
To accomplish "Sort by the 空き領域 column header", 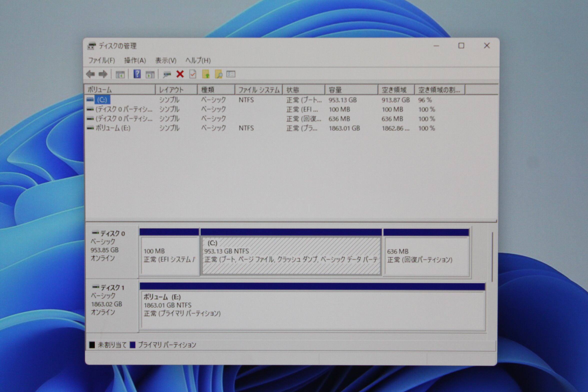I will [x=396, y=90].
